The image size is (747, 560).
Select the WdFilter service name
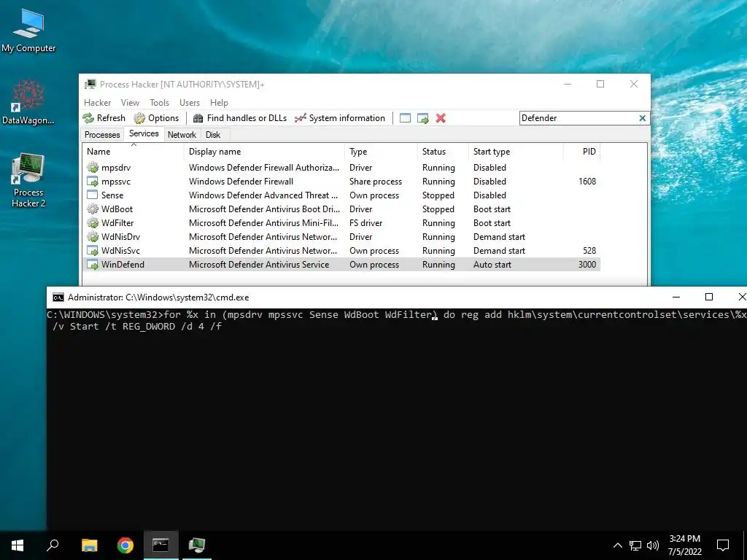point(117,223)
